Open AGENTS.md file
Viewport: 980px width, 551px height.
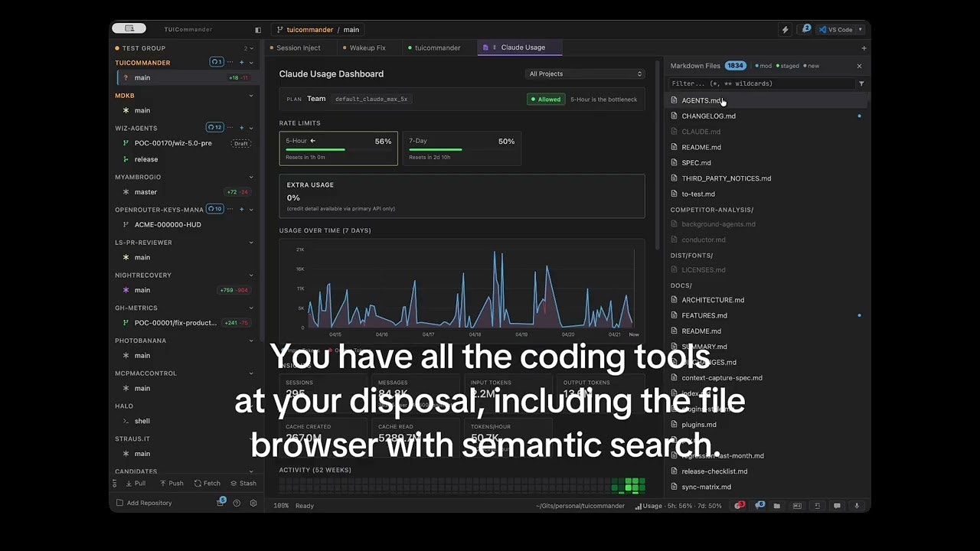coord(766,100)
